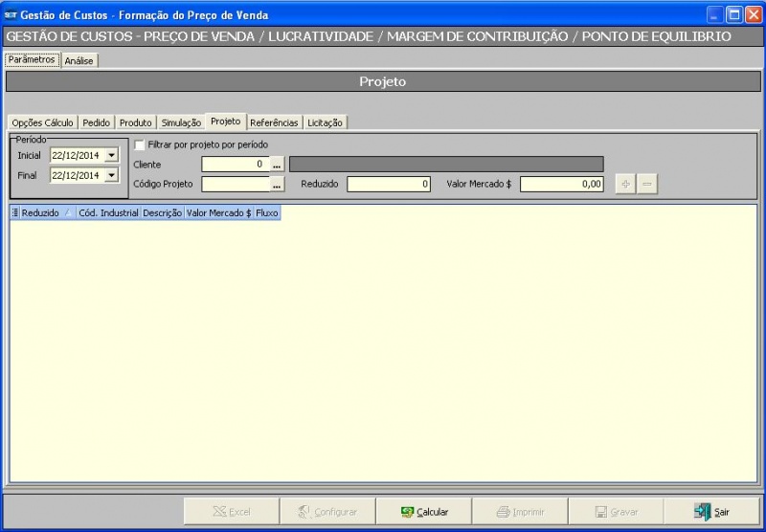Viewport: 766px width, 532px height.
Task: Click the grid selector icon left of Reduzido
Action: (x=14, y=213)
